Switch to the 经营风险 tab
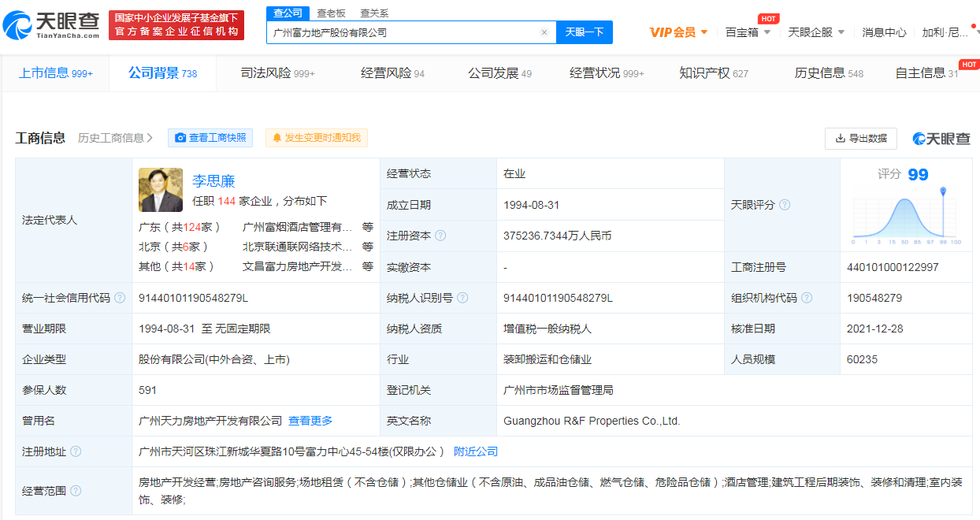Screen dimensions: 980x520 392,73
